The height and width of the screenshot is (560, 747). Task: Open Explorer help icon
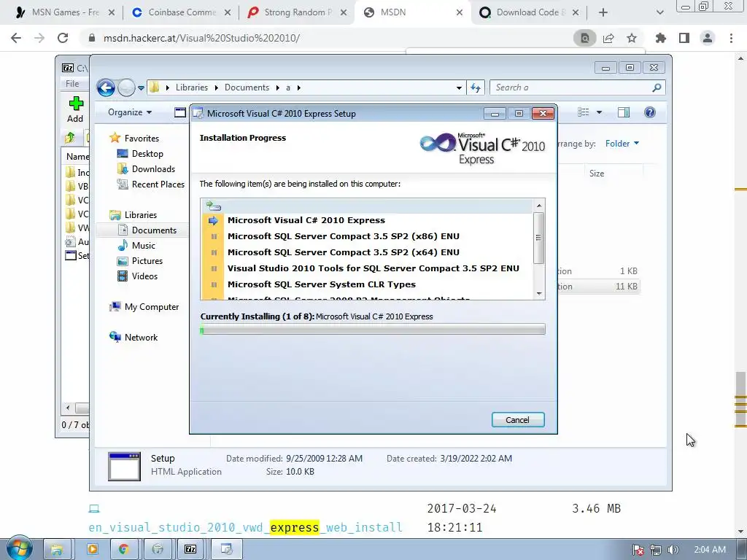point(650,112)
